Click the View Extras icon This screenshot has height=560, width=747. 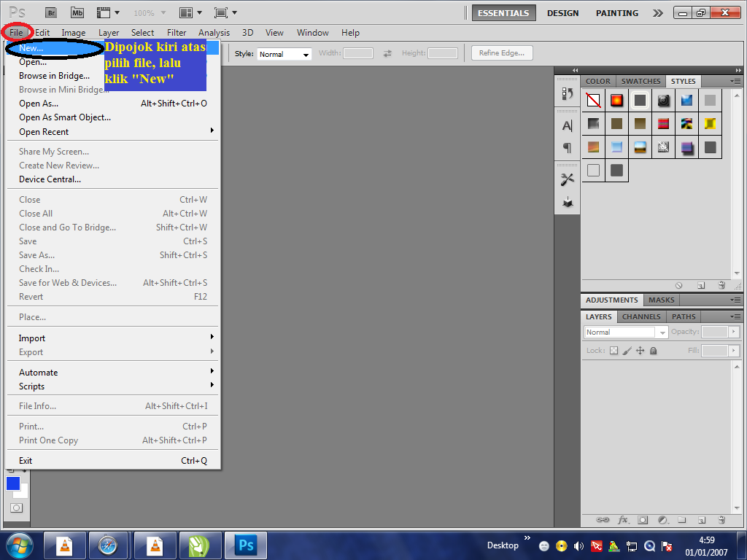pos(108,13)
